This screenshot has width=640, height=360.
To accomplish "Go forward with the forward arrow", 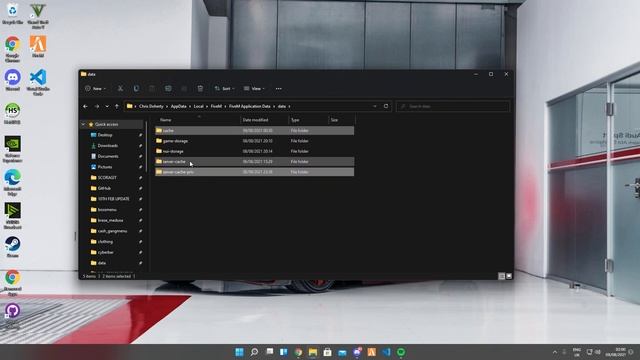I will pyautogui.click(x=97, y=106).
